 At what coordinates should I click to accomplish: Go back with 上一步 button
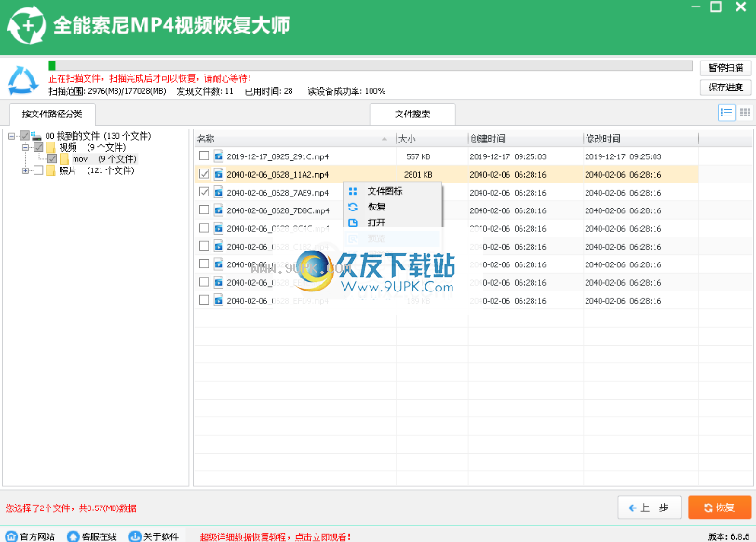pos(650,508)
